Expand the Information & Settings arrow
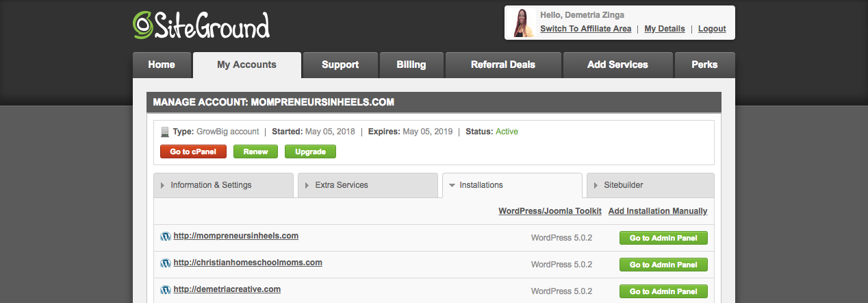Viewport: 868px width, 303px height. (x=162, y=185)
